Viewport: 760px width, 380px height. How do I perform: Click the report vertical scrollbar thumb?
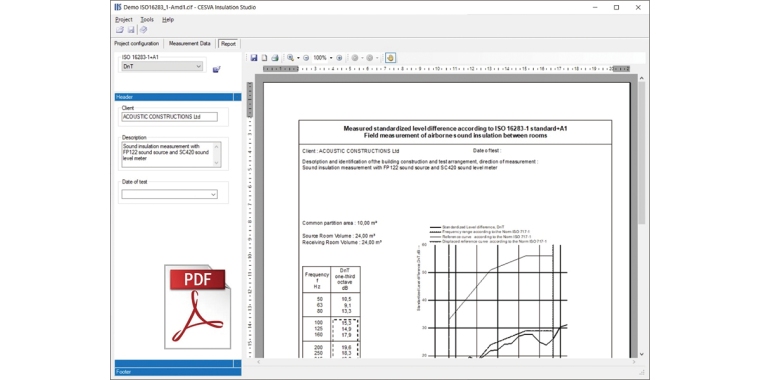[x=642, y=153]
